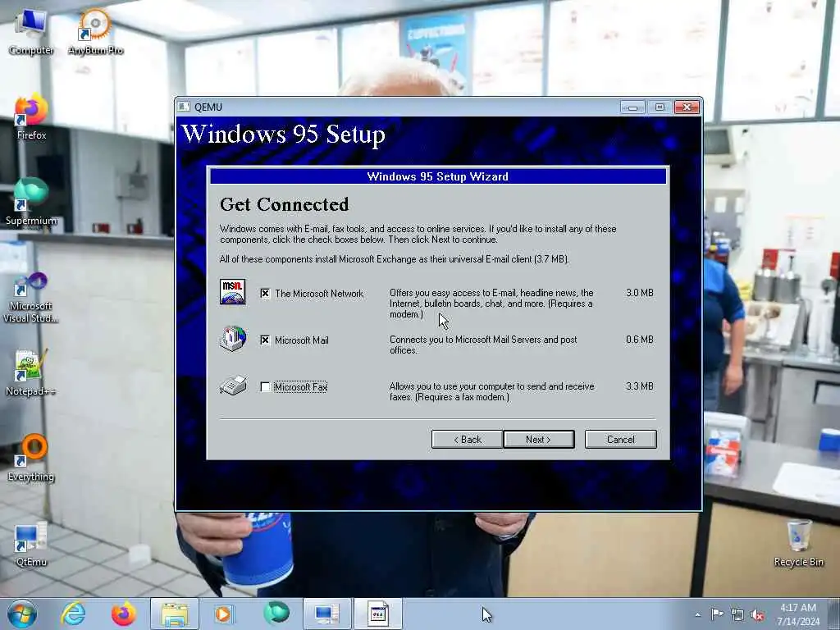This screenshot has height=630, width=840.
Task: Open Windows Explorer folder in taskbar
Action: click(x=175, y=614)
